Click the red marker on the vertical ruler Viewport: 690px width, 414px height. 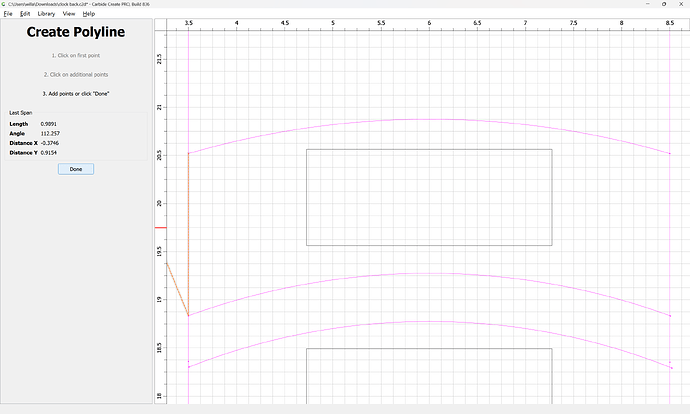(160, 228)
